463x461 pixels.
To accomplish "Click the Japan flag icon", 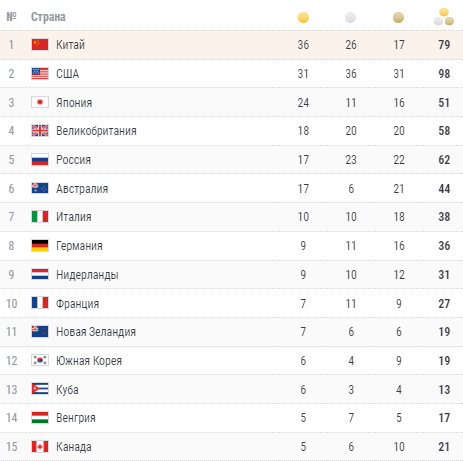I will coord(40,102).
